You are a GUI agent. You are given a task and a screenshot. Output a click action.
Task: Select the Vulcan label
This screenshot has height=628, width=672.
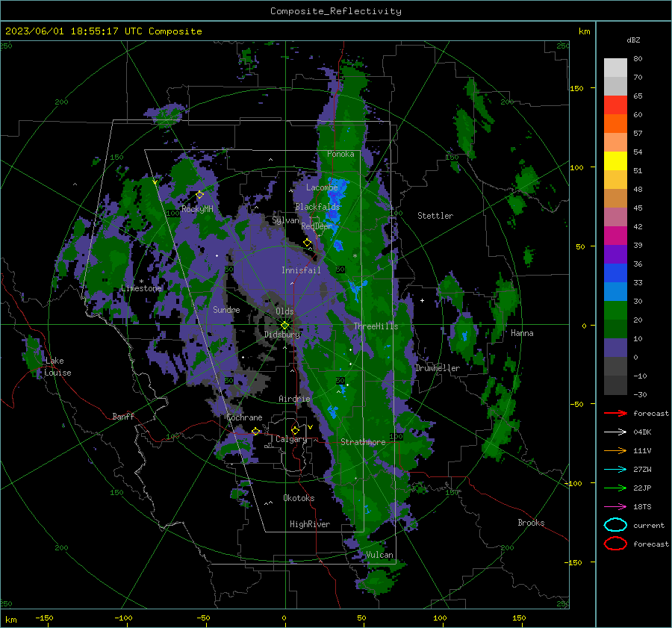pos(379,555)
